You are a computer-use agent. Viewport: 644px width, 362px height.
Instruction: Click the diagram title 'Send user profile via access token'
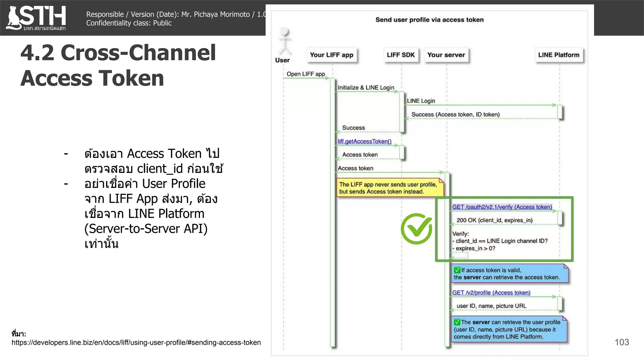[430, 20]
